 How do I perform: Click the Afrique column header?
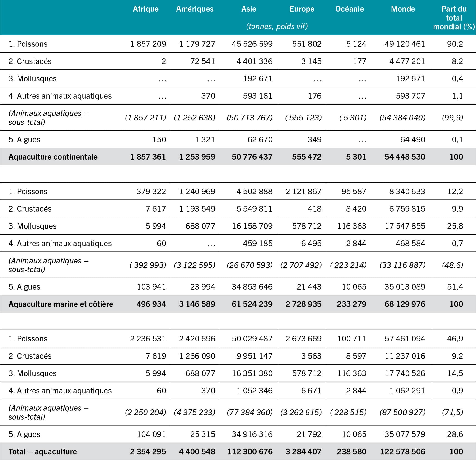[x=145, y=9]
